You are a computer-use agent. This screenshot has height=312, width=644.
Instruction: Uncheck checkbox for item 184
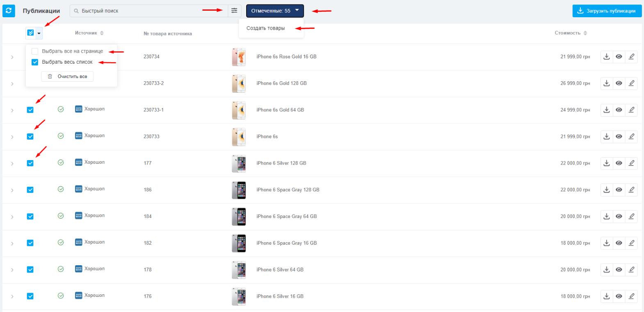pos(30,216)
